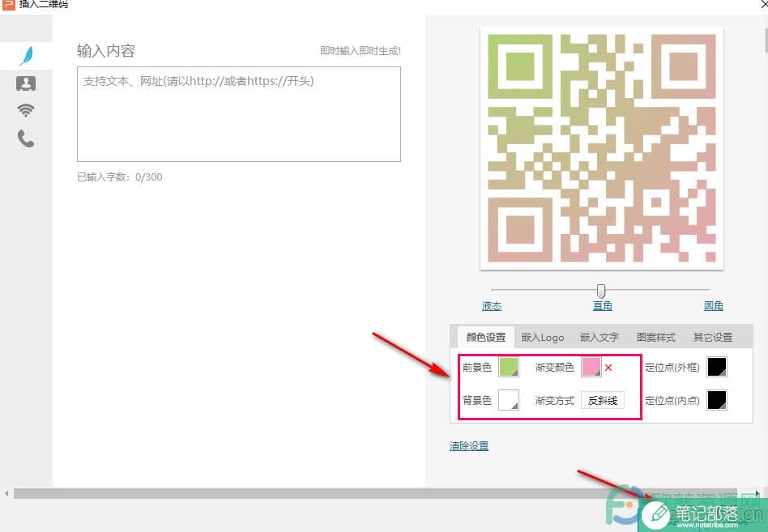Click the 即时输入即时生成! hint text
The height and width of the screenshot is (532, 768).
pos(361,51)
